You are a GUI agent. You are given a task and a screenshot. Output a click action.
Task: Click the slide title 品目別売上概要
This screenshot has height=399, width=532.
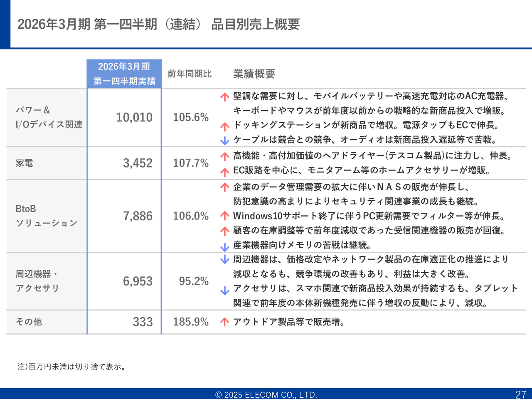[255, 24]
